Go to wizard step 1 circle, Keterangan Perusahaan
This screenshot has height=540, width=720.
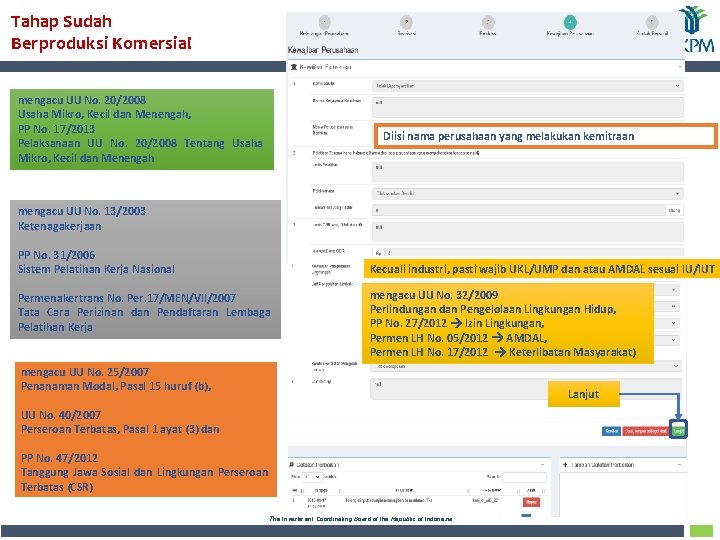(324, 22)
